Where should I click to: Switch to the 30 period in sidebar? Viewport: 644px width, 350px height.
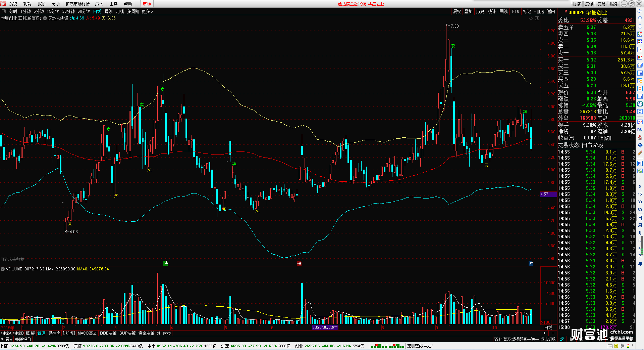640,202
